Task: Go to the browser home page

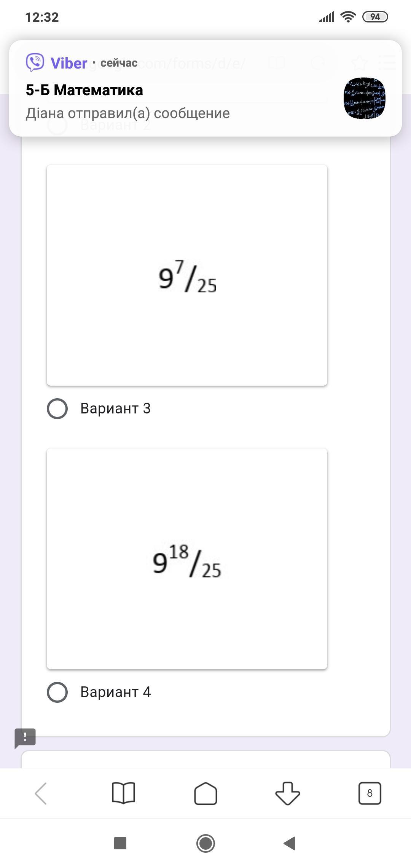Action: pyautogui.click(x=205, y=793)
